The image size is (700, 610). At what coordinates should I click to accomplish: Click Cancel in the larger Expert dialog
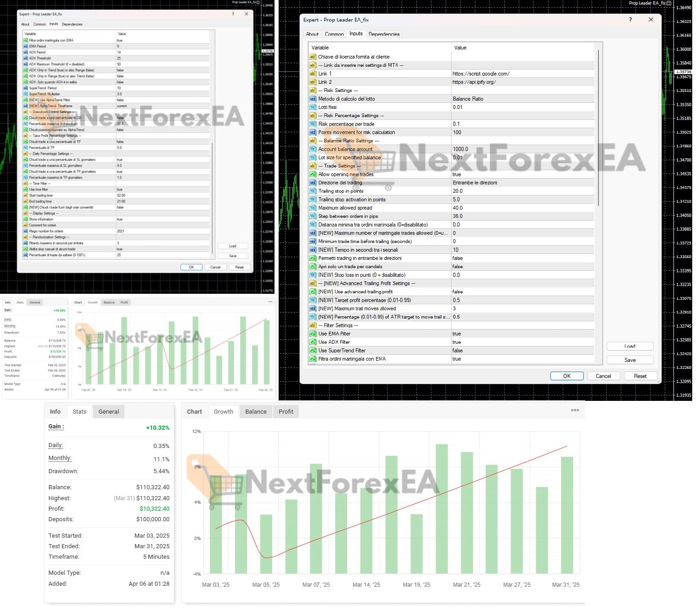tap(603, 376)
